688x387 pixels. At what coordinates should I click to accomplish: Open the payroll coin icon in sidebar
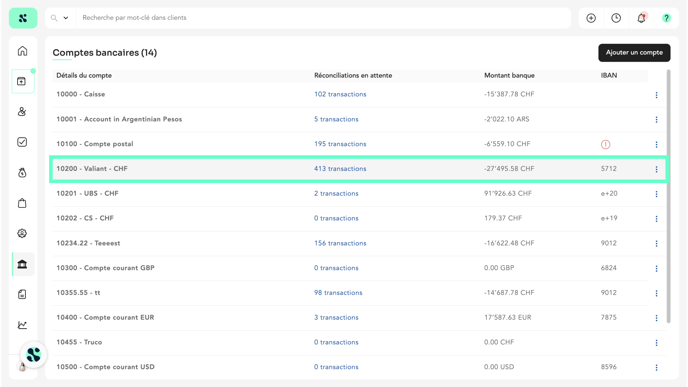coord(22,233)
